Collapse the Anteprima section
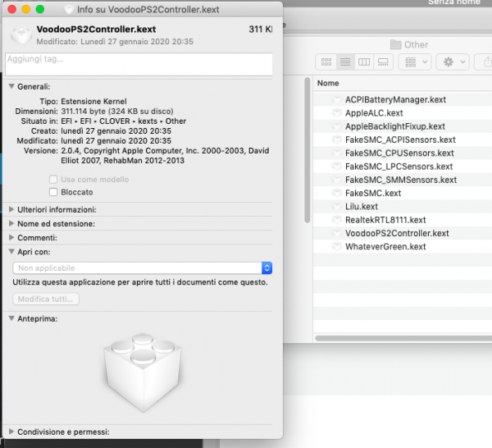492x448 pixels. (11, 318)
